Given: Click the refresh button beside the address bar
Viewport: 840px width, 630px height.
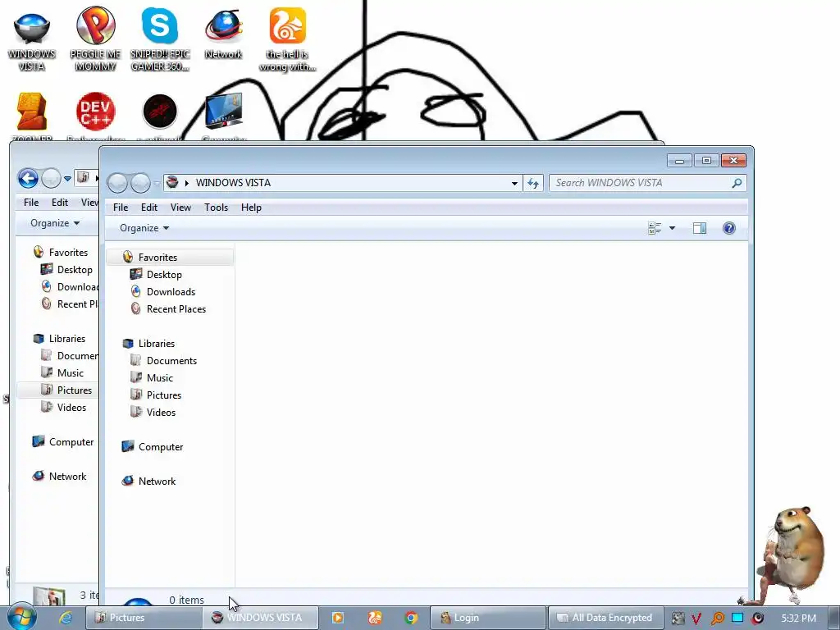Looking at the screenshot, I should pyautogui.click(x=533, y=183).
